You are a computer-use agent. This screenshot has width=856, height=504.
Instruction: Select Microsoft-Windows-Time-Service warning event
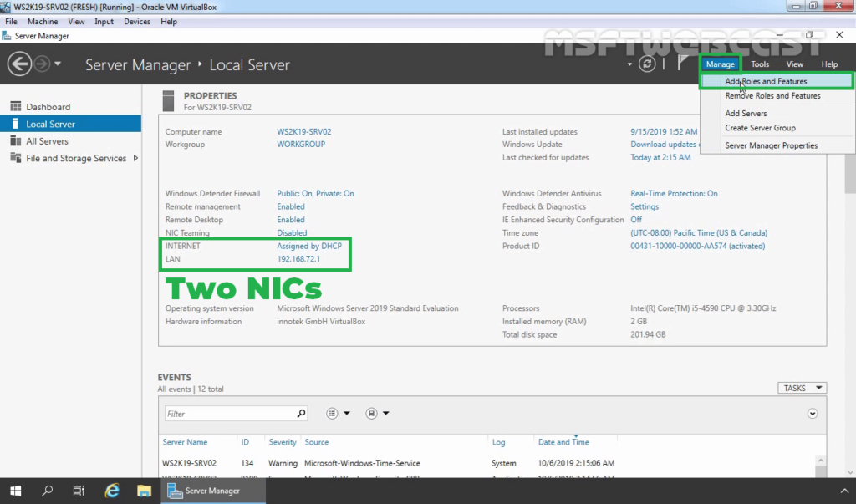click(x=488, y=463)
